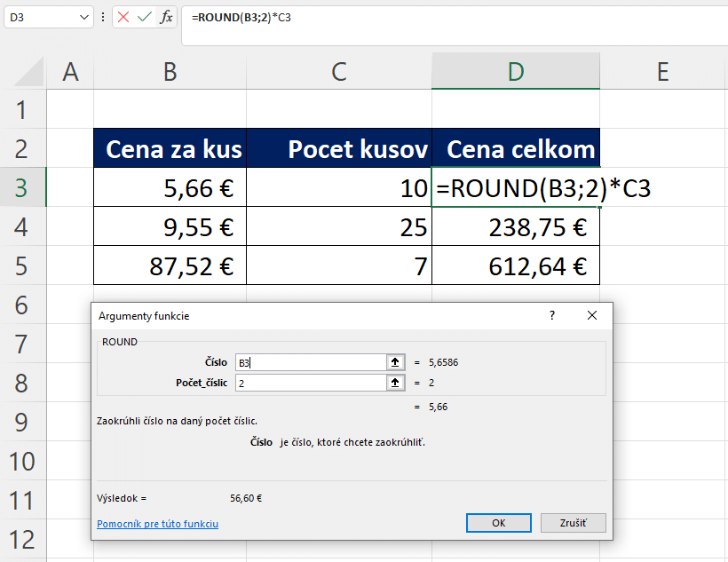Screen dimensions: 728x562
Task: Select row 3 header
Action: point(22,187)
